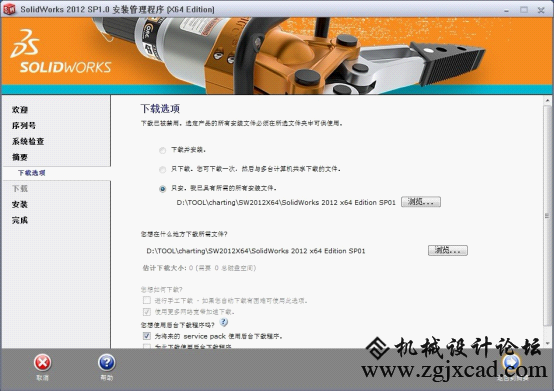
Task: Toggle the manual download (进行手工下载) checkbox
Action: [x=147, y=301]
